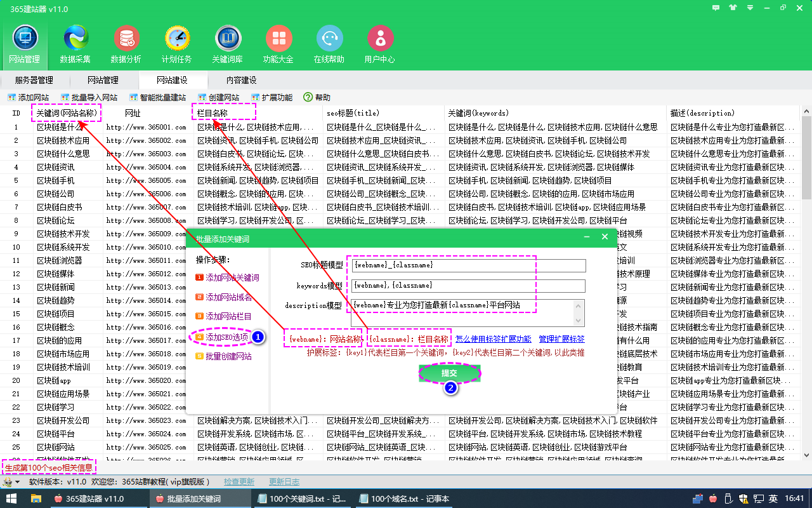Click 扩展功能 toolbar item

(272, 97)
